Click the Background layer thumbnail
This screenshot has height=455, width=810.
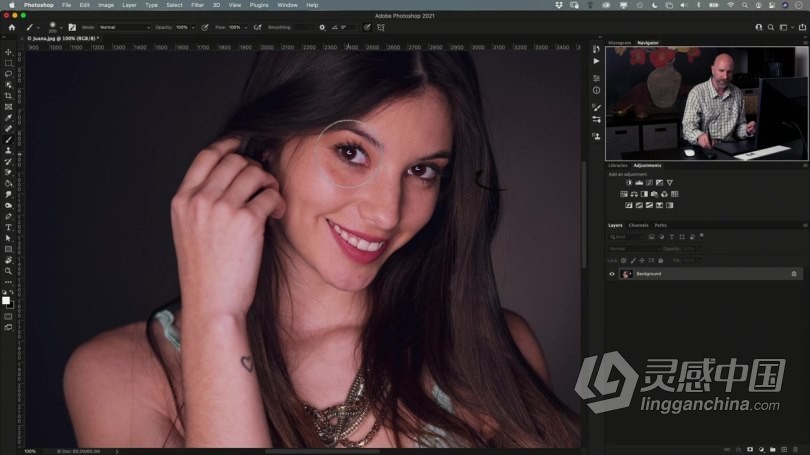click(626, 273)
